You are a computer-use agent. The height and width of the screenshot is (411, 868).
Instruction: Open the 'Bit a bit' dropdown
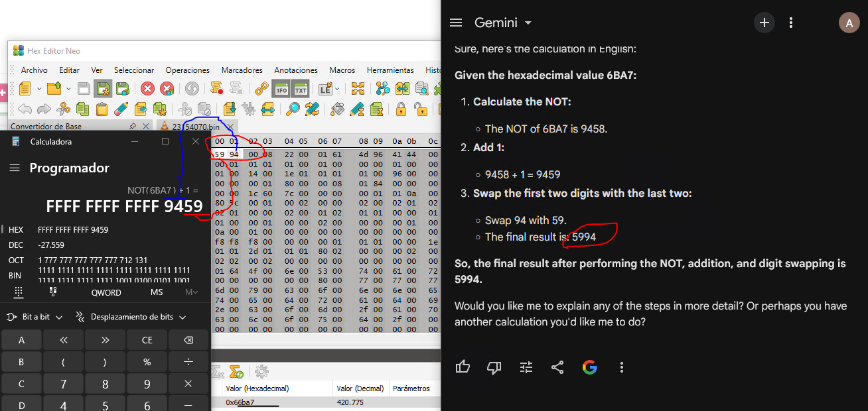(34, 317)
